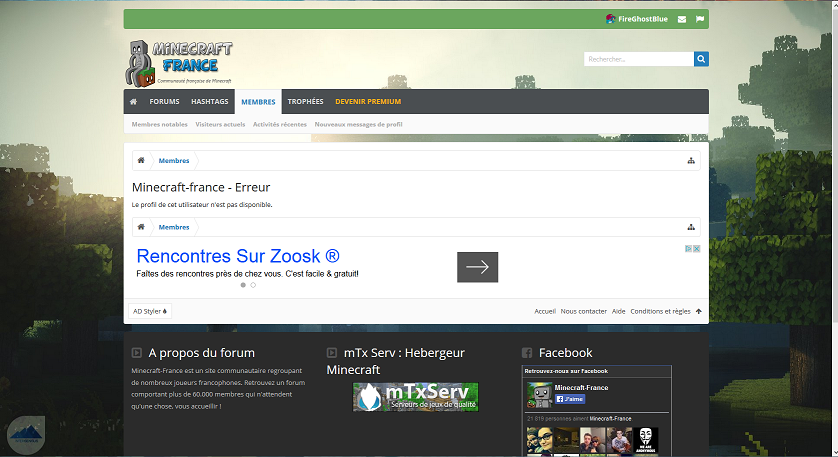Open the Trophées tab
The image size is (838, 457).
click(305, 102)
